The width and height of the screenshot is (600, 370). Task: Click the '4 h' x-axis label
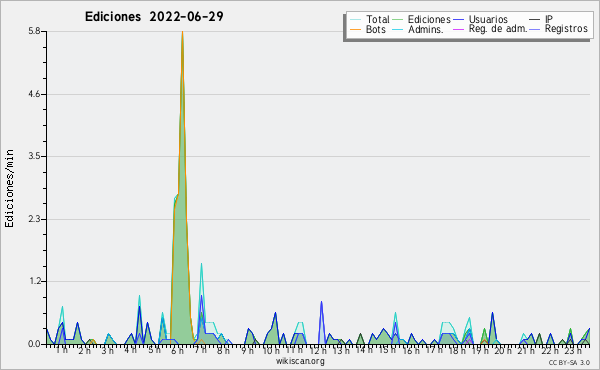[x=130, y=350]
